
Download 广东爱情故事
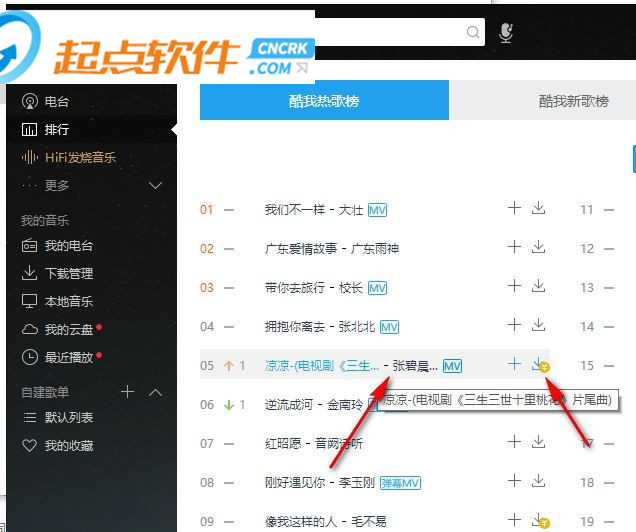point(538,247)
